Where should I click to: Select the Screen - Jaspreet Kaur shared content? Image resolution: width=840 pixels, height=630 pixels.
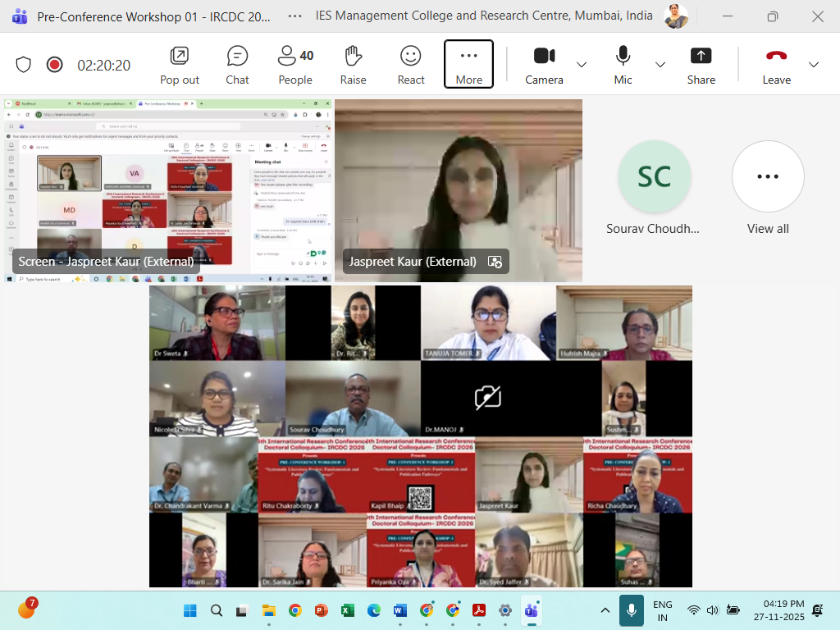point(167,190)
